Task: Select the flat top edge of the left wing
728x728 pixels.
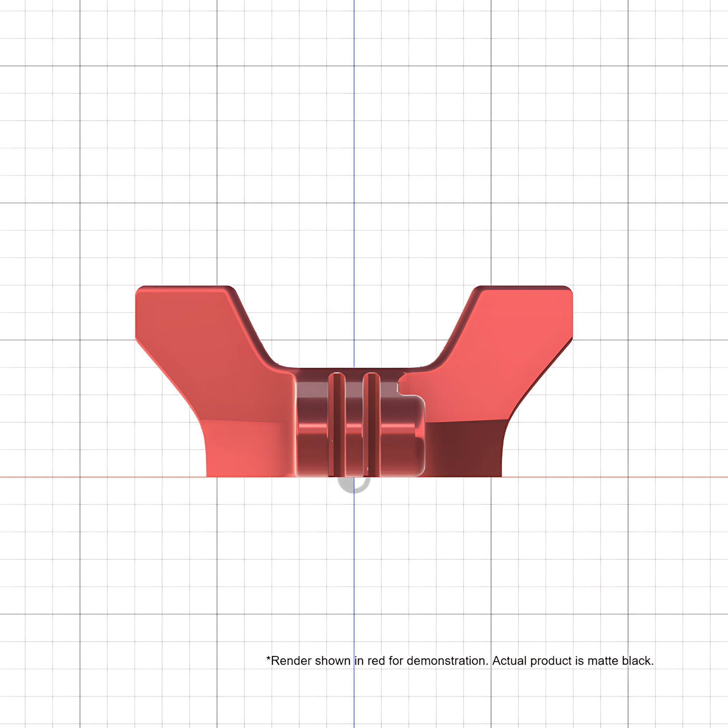Action: [185, 287]
